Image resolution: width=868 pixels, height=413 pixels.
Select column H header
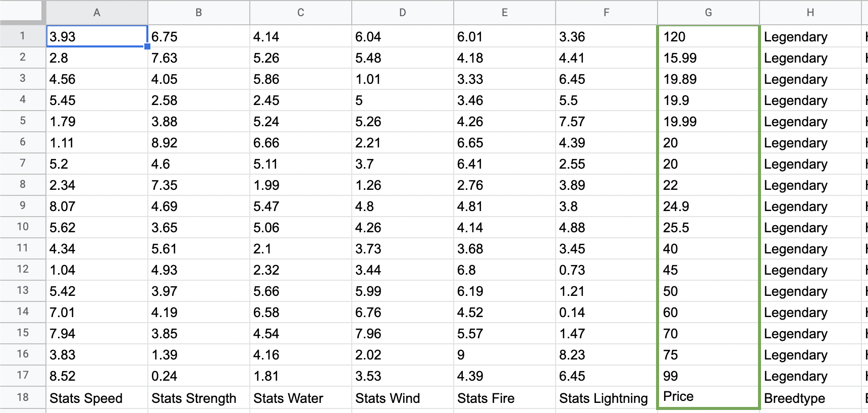[810, 13]
